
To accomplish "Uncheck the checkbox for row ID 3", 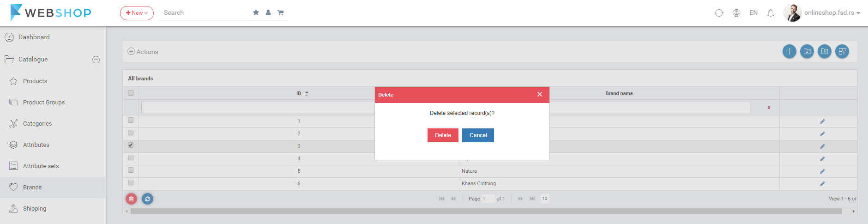I will tap(131, 145).
